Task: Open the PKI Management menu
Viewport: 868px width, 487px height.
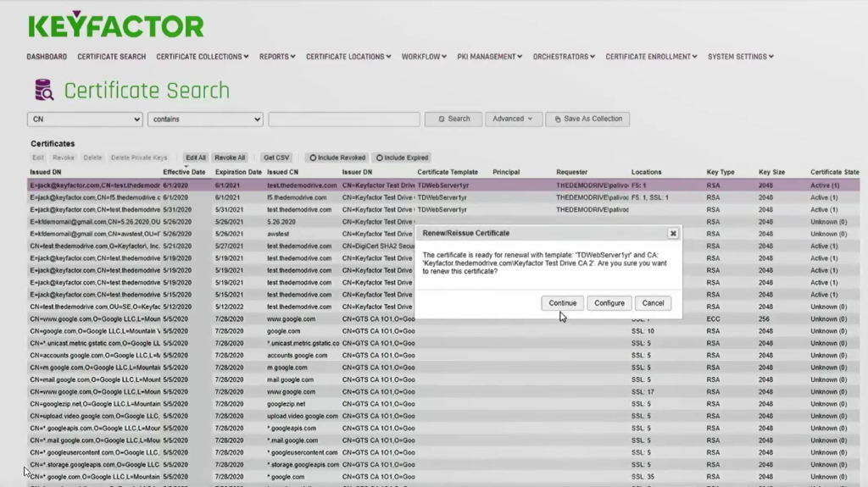Action: tap(489, 57)
